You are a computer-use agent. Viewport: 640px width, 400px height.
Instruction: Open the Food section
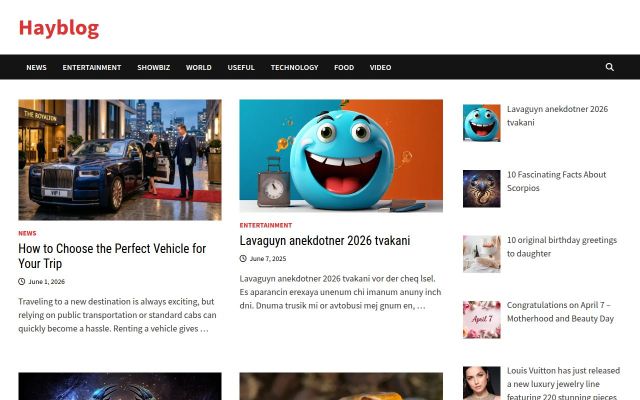pos(344,67)
